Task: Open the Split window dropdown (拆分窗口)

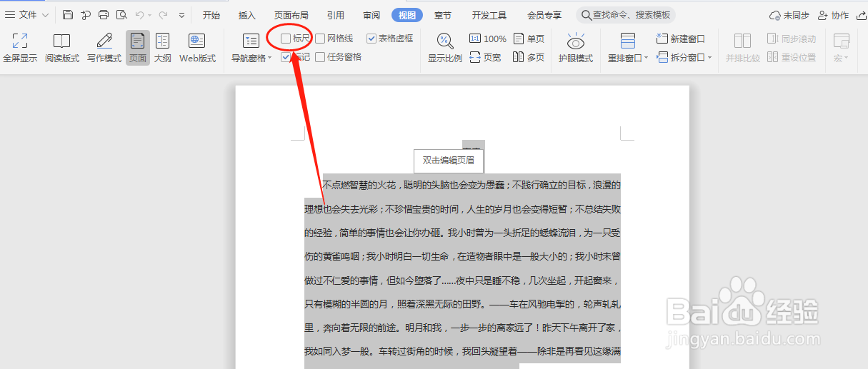Action: pyautogui.click(x=684, y=57)
